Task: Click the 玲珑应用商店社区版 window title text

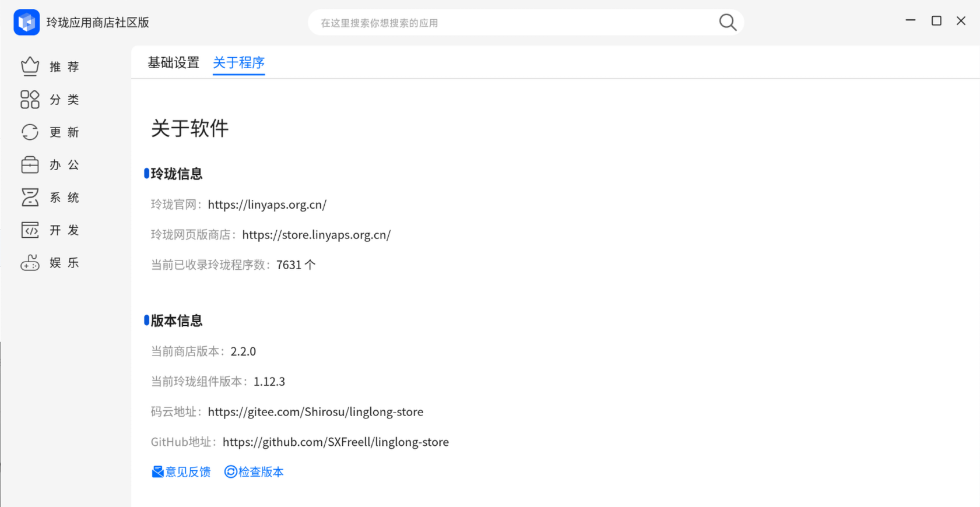Action: pyautogui.click(x=98, y=23)
